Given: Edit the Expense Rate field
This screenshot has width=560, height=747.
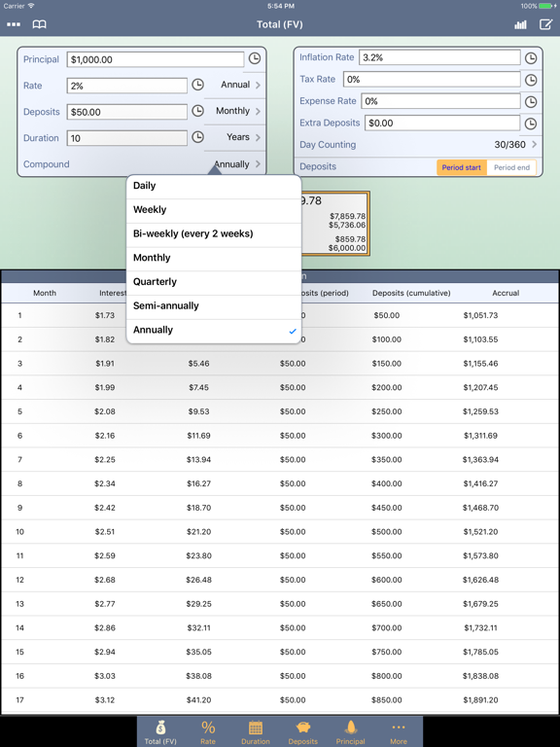Looking at the screenshot, I should [440, 101].
